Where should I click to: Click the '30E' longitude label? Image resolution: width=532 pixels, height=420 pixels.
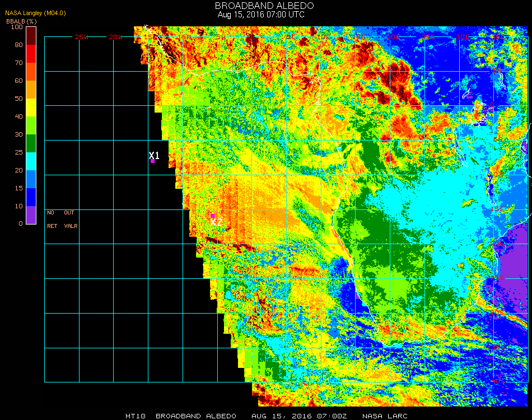pyautogui.click(x=463, y=37)
